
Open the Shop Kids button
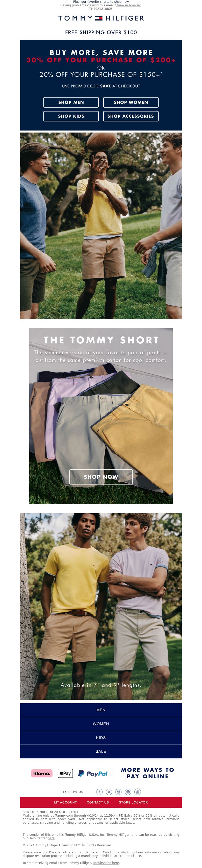(71, 116)
